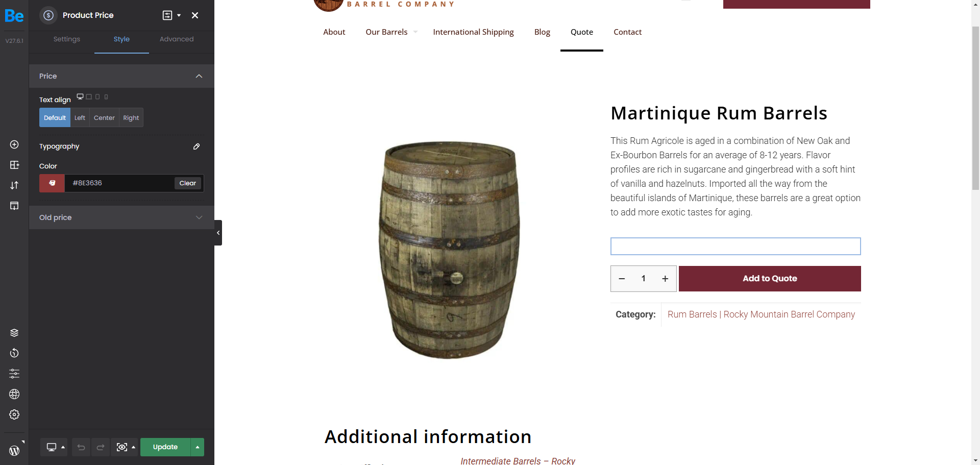Image resolution: width=980 pixels, height=465 pixels.
Task: Switch to the Advanced tab
Action: (177, 39)
